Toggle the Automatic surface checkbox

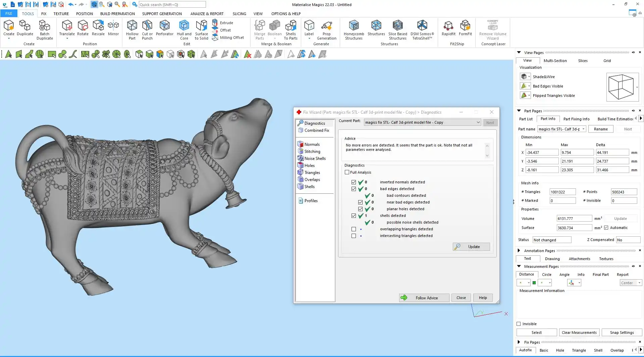pos(606,228)
